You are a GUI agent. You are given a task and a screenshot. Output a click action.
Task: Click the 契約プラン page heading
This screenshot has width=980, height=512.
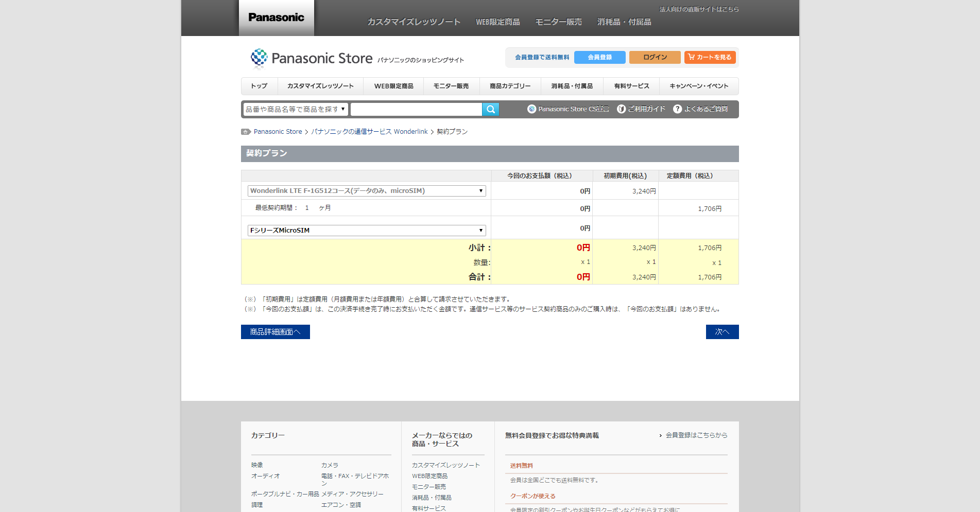click(266, 153)
